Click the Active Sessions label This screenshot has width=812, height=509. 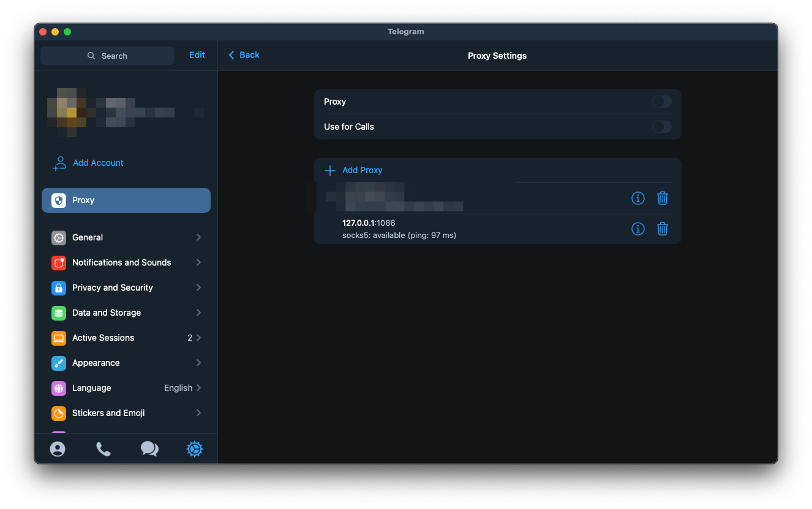coord(103,338)
